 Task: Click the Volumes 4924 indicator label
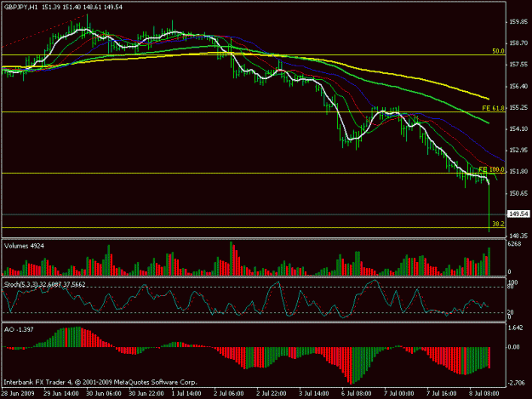coord(24,246)
